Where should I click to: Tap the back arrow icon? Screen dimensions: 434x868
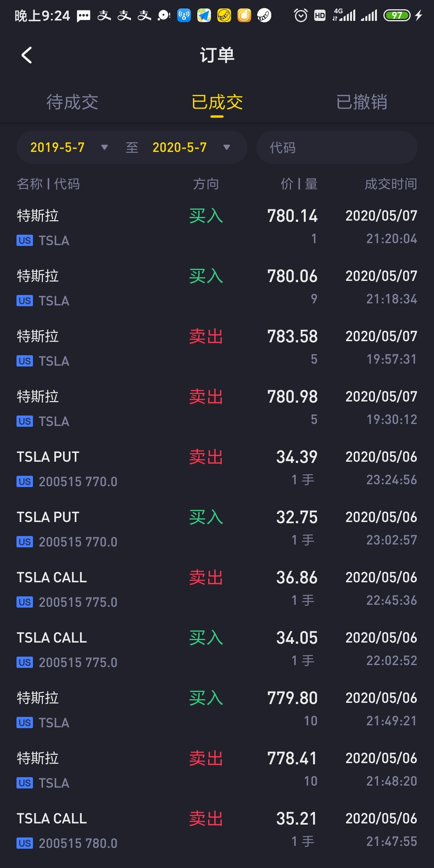[27, 55]
